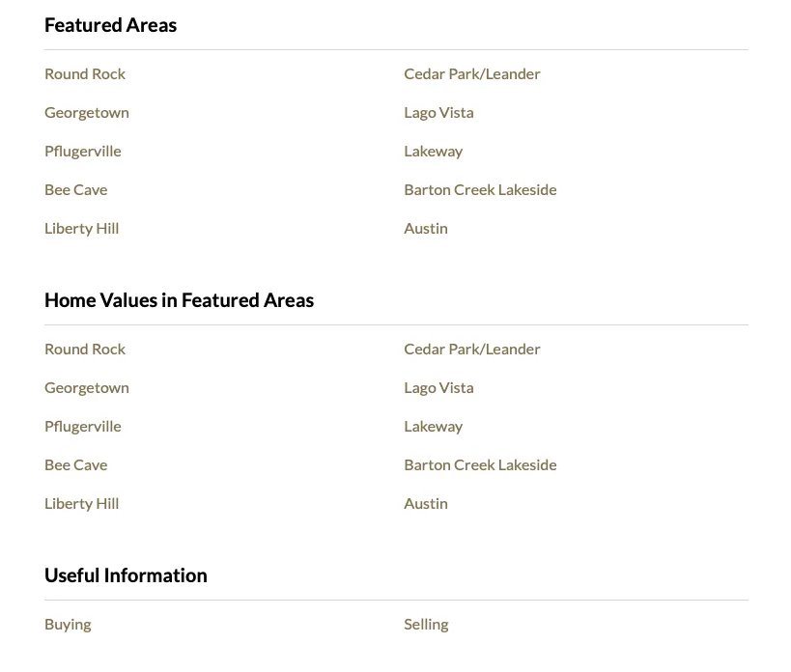Viewport: 791px width, 672px height.
Task: Open Barton Creek Lakeside Featured Areas link
Action: click(x=480, y=190)
